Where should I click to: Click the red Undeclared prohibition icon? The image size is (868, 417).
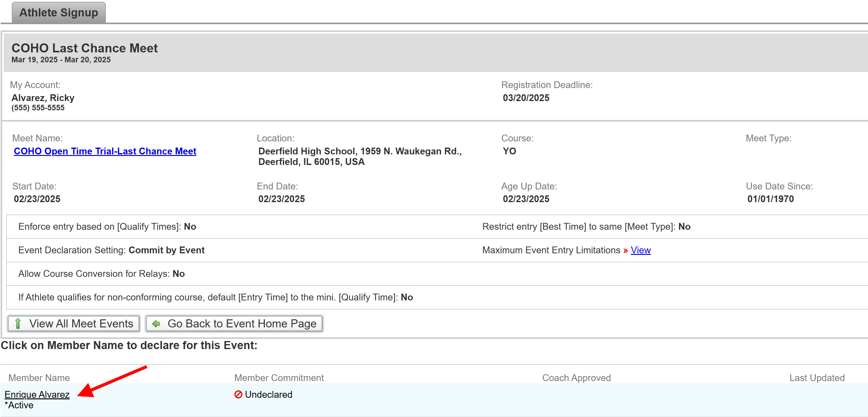pos(238,394)
